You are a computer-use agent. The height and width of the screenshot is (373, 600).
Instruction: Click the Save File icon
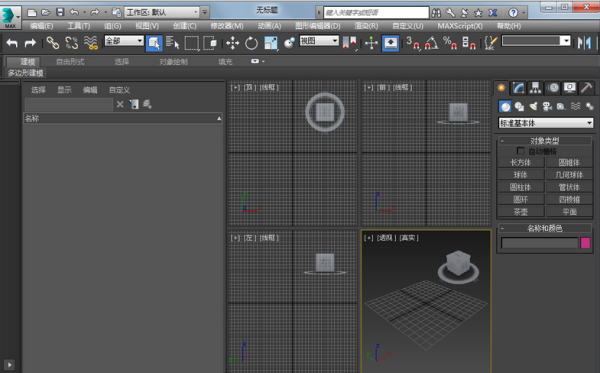(60, 12)
